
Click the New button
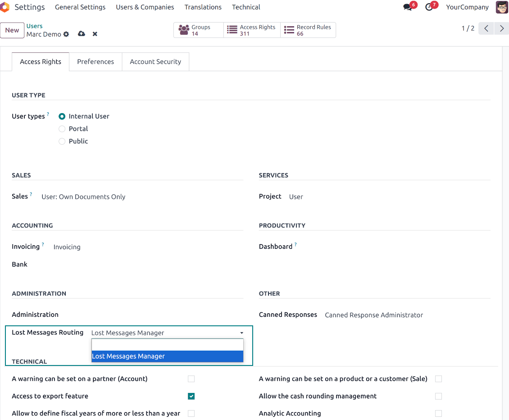(x=12, y=30)
